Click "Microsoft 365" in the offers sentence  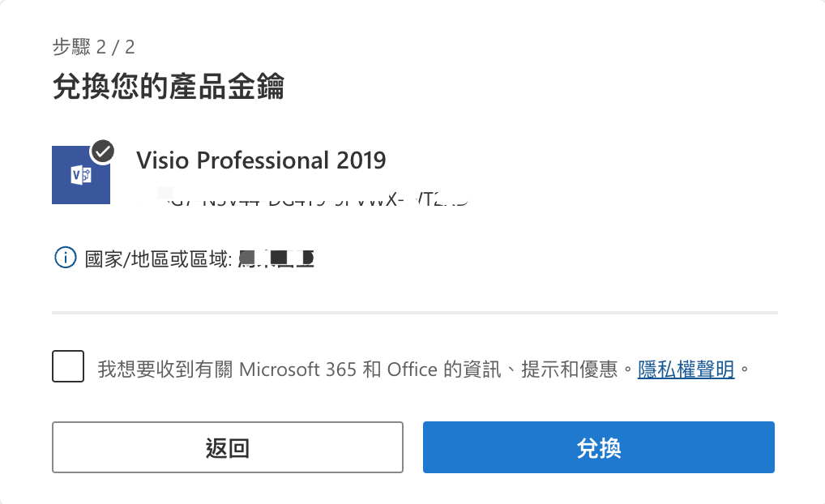(x=298, y=370)
